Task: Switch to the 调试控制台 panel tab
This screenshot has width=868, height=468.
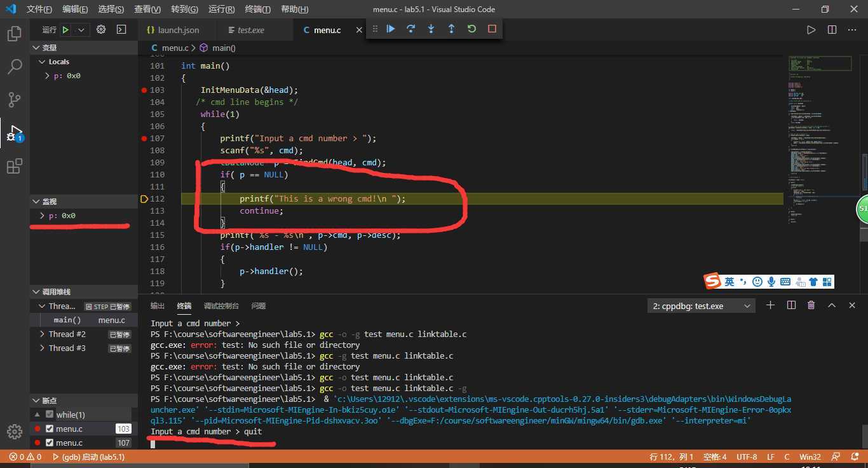Action: click(221, 306)
